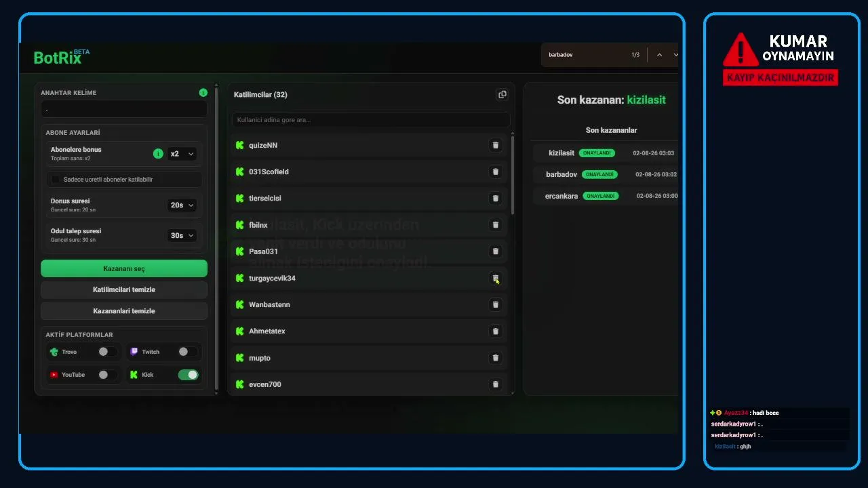Enable the Twitch platform switch
The image size is (868, 488).
[188, 352]
